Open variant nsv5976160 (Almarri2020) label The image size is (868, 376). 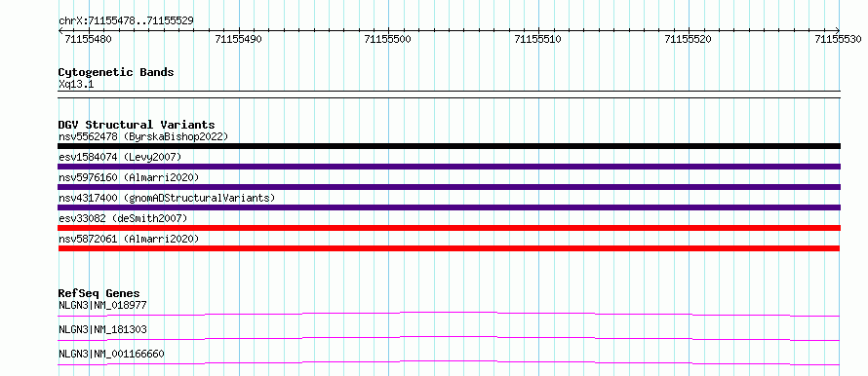click(129, 177)
